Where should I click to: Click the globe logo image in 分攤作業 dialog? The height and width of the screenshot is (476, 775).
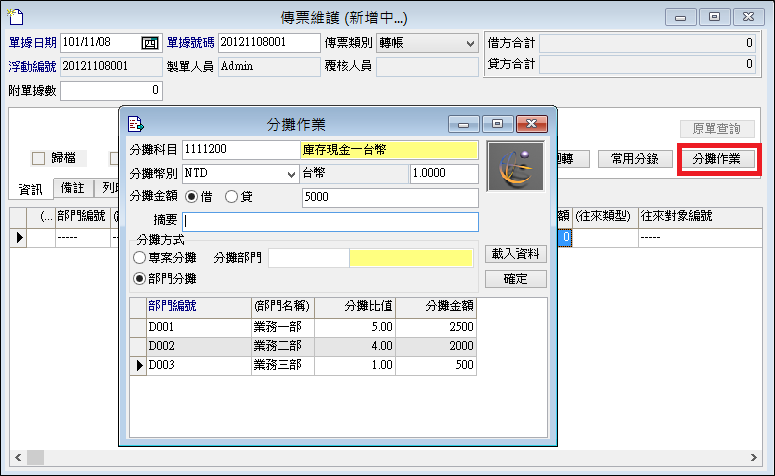click(x=516, y=166)
